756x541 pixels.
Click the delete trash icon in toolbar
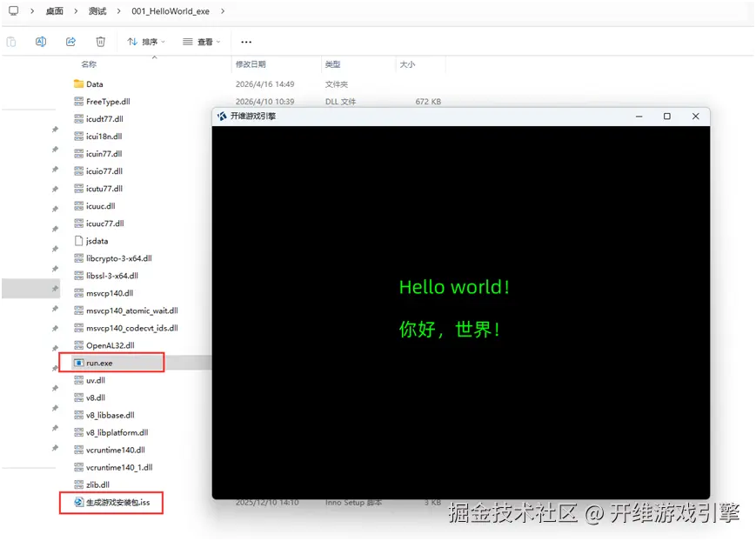click(x=100, y=42)
